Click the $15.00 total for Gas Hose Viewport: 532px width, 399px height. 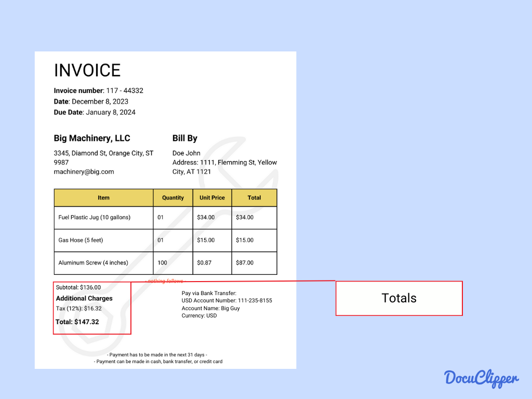point(254,240)
